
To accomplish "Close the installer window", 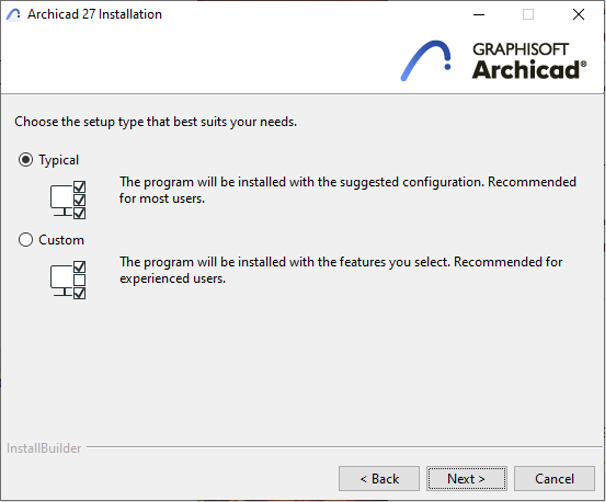I will click(x=579, y=15).
